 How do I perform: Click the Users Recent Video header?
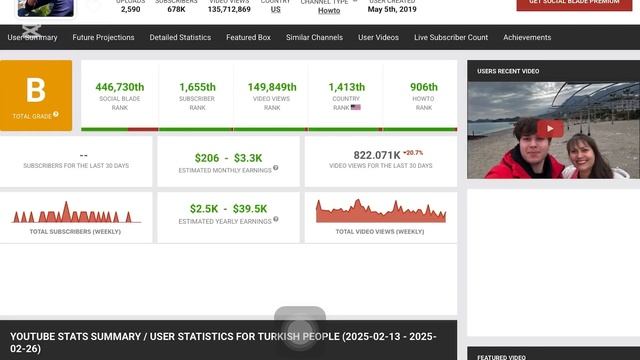tap(508, 71)
